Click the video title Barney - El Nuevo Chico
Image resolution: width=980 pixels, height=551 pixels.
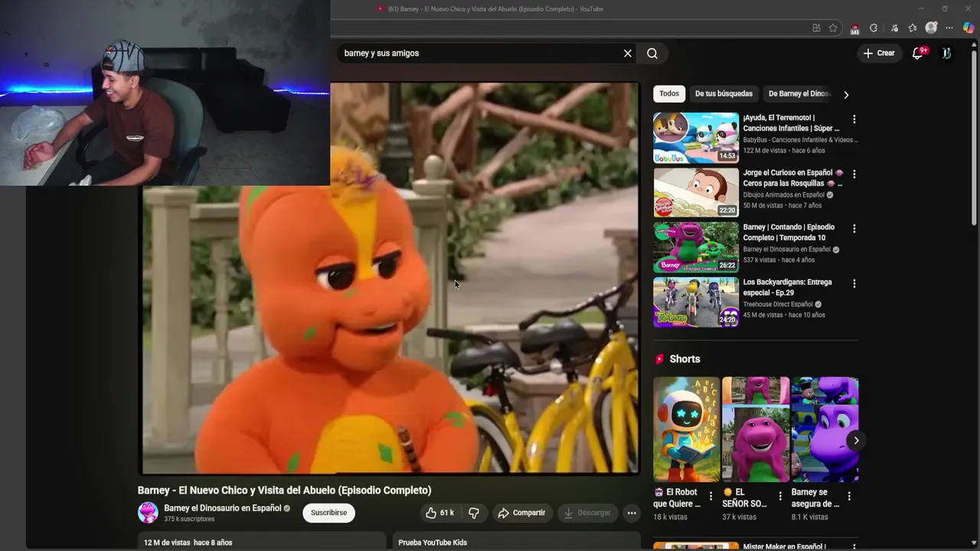tap(284, 491)
